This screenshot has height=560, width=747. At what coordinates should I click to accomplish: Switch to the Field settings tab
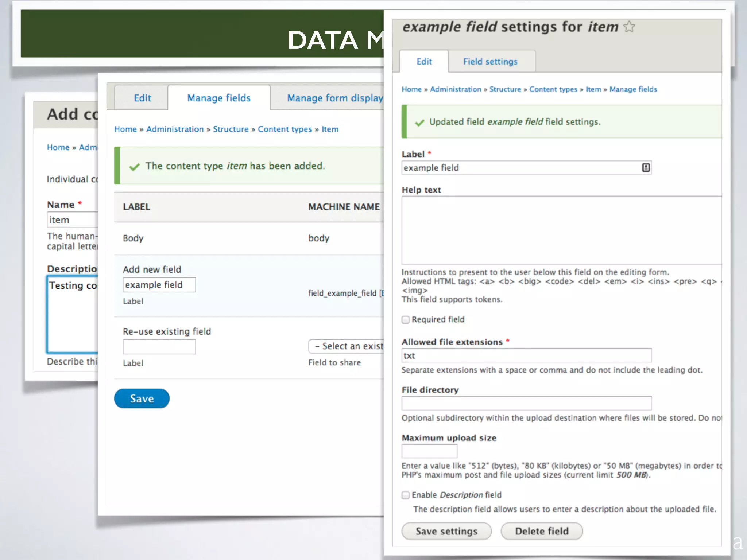(x=490, y=62)
